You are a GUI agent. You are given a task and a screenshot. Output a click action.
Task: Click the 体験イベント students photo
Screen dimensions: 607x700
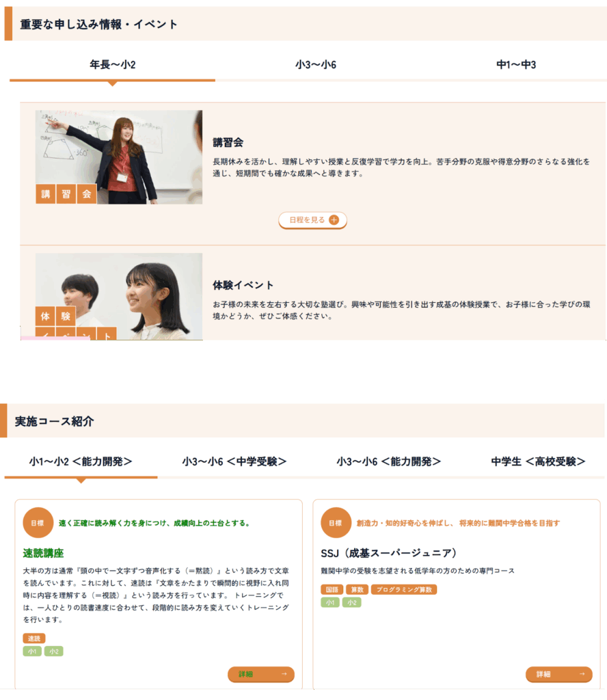[x=119, y=296]
